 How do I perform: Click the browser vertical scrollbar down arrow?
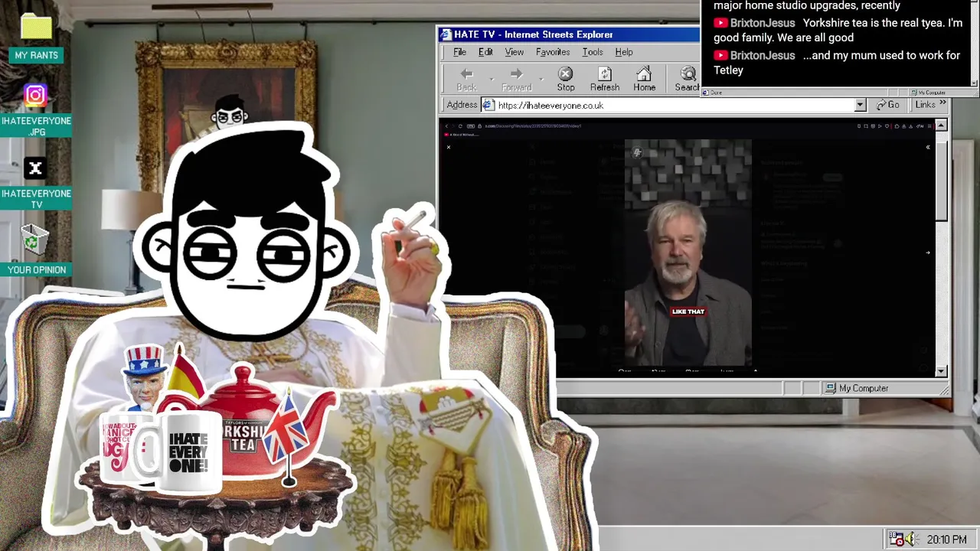pos(942,371)
